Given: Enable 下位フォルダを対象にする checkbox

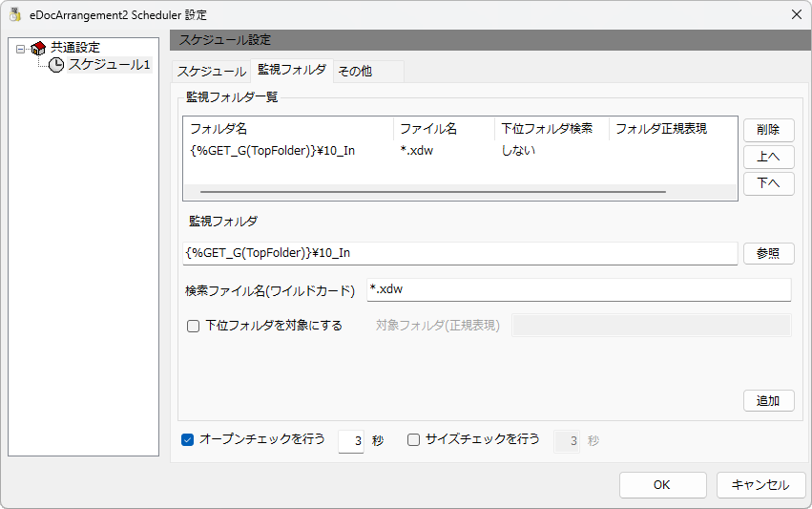Looking at the screenshot, I should [x=193, y=326].
